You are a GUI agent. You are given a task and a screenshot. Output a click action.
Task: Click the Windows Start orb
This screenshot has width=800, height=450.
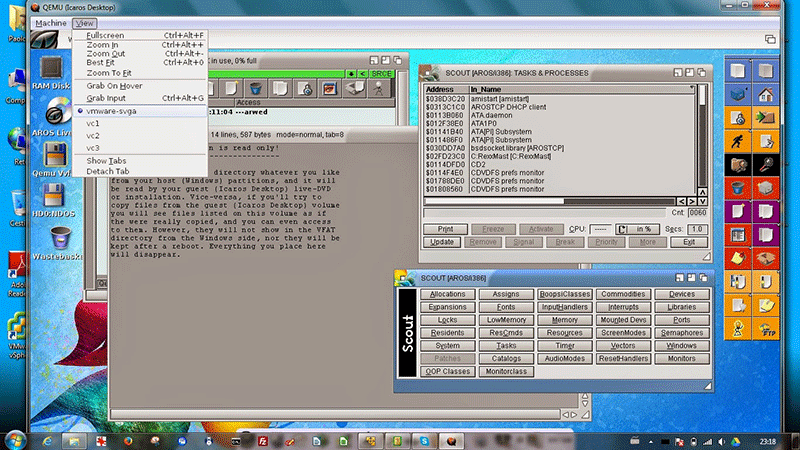(15, 440)
